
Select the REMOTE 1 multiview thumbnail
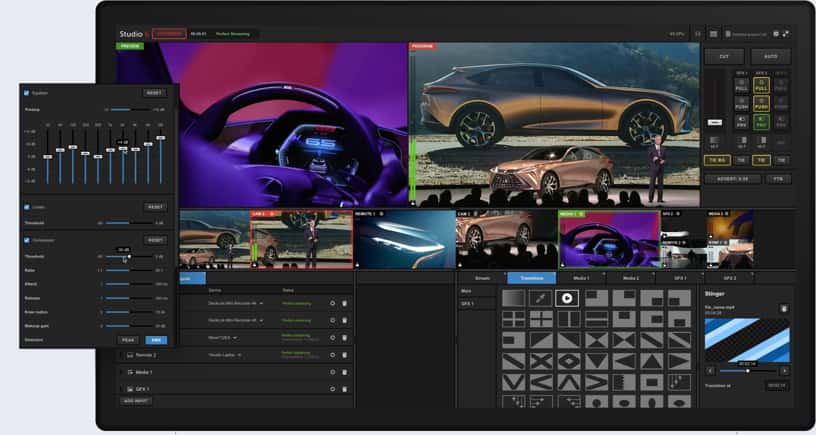tap(405, 239)
